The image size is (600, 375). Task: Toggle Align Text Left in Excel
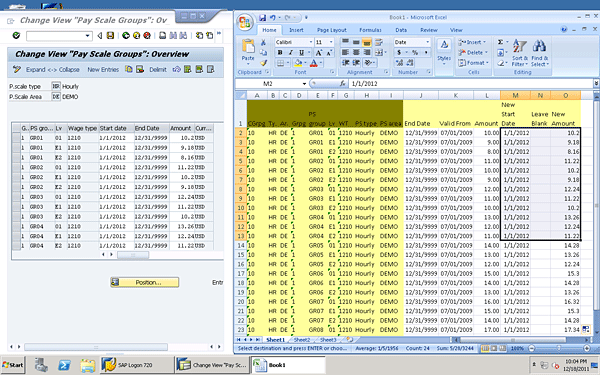coord(345,52)
